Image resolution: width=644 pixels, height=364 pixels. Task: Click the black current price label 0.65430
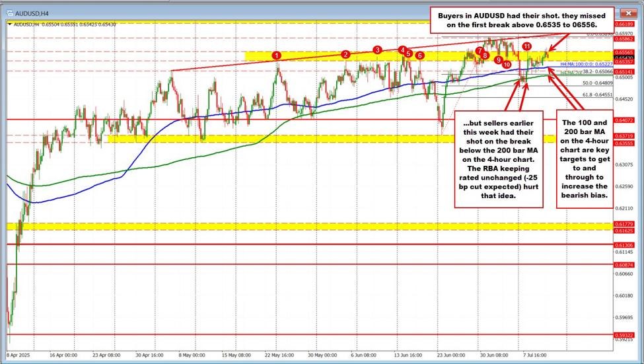point(624,57)
